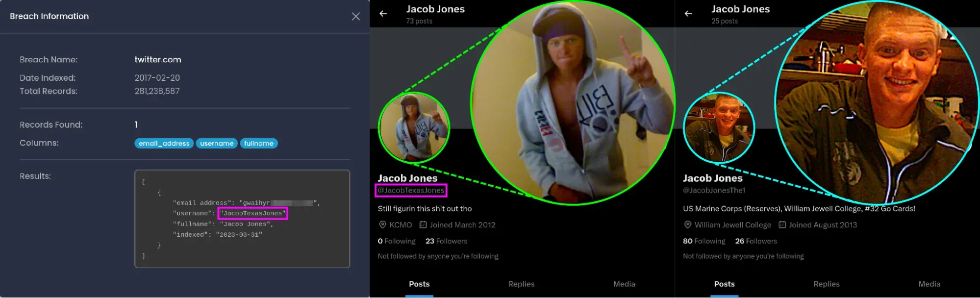Open the Replies tab on JacobJonesThe1 profile
Screen dimensions: 980x298
(x=826, y=284)
